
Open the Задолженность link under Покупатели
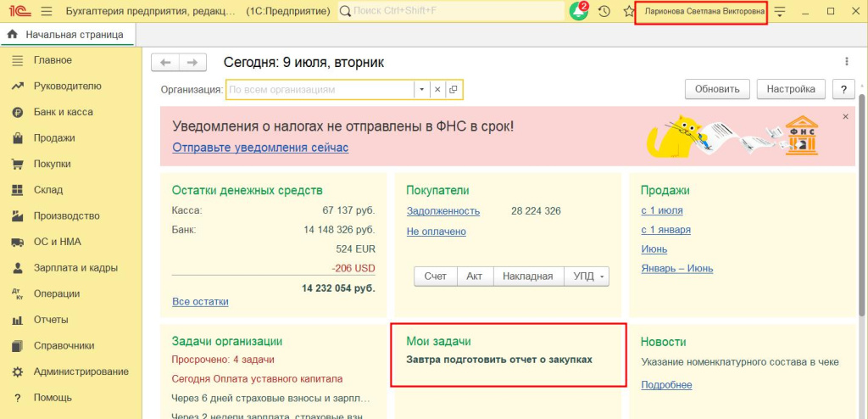click(442, 211)
